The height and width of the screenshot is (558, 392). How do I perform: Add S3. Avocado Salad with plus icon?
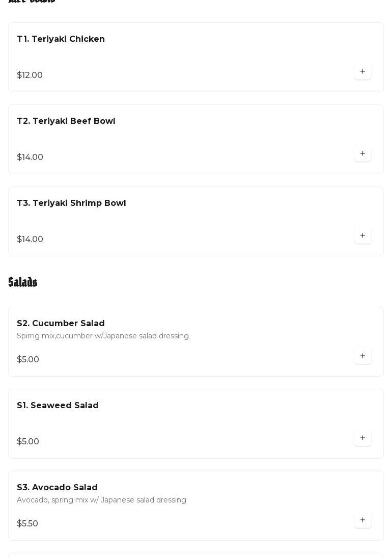362,520
